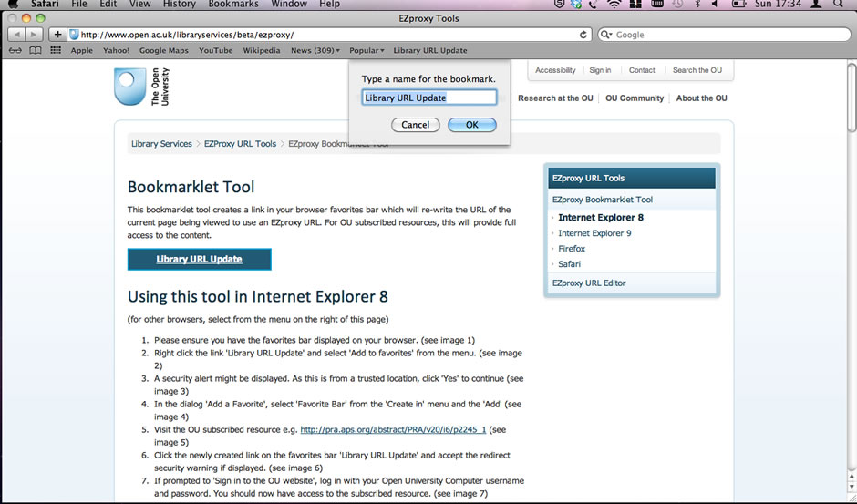
Task: Add bookmark with the plus button
Action: click(57, 35)
